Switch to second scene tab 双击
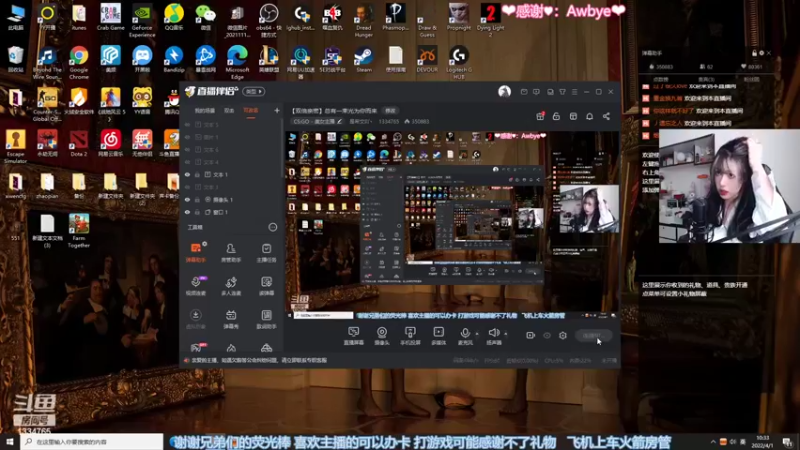The image size is (800, 450). tap(229, 110)
